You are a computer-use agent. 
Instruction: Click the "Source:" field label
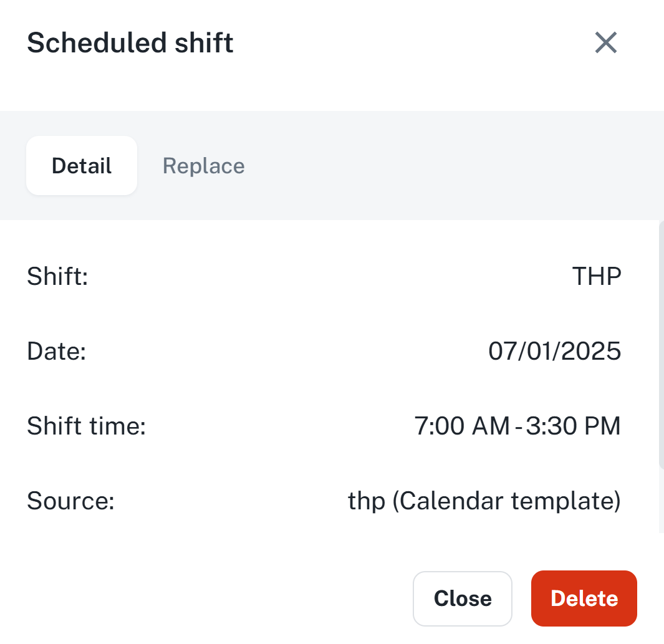click(x=70, y=501)
